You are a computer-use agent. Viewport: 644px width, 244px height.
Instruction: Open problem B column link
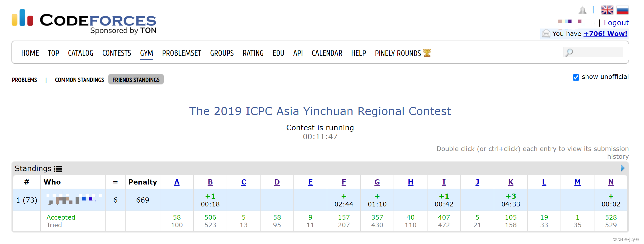pyautogui.click(x=210, y=182)
